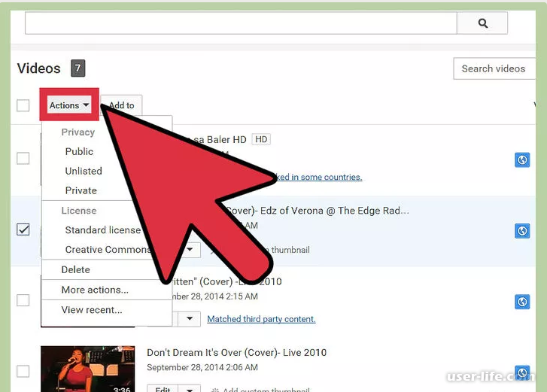This screenshot has width=547, height=392.
Task: Open the Edz of Verona @ The Edge Rad... title
Action: point(318,211)
